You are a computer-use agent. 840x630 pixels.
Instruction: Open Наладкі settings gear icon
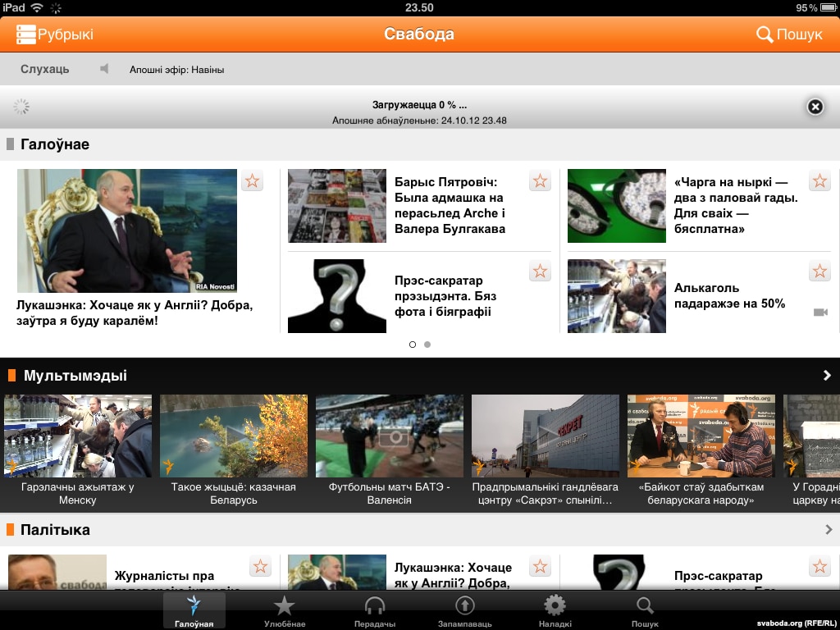(555, 604)
